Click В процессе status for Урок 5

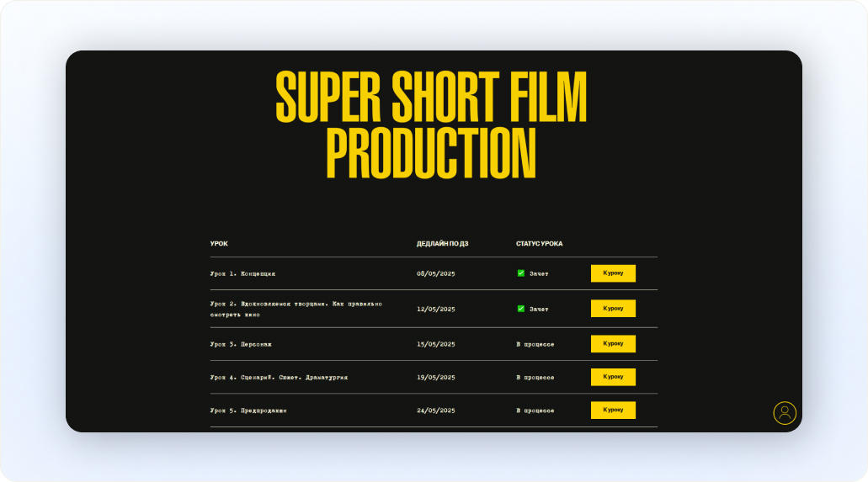coord(535,410)
